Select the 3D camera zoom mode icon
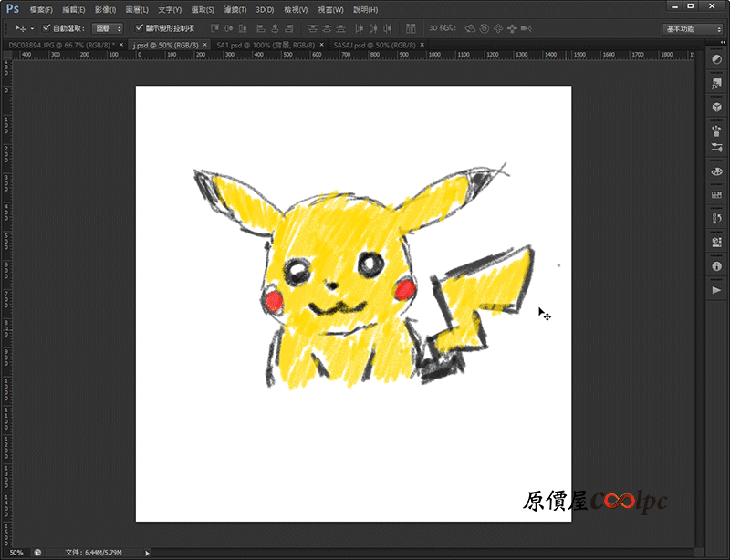Viewport: 730px width, 560px height. pyautogui.click(x=527, y=28)
